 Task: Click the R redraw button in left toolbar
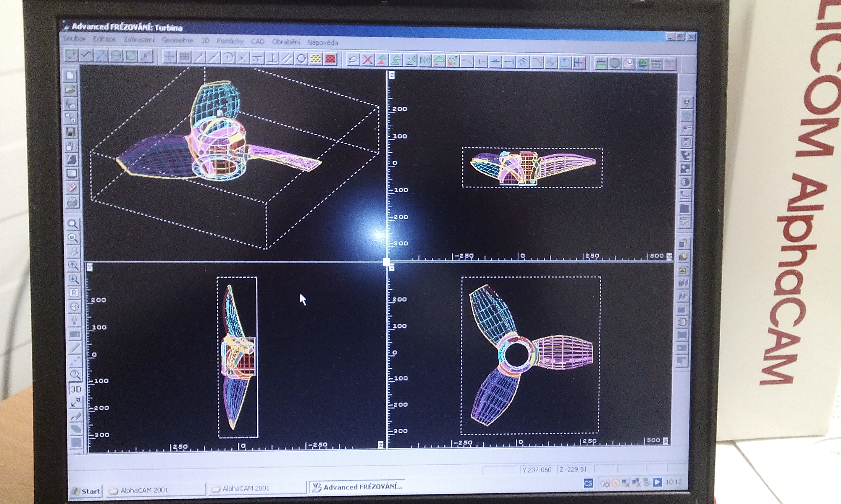pos(74,293)
